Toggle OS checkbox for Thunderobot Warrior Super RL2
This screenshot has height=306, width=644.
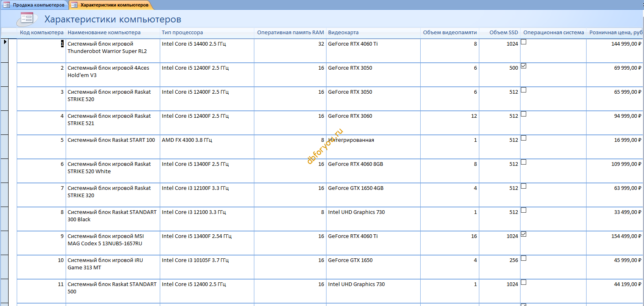524,42
